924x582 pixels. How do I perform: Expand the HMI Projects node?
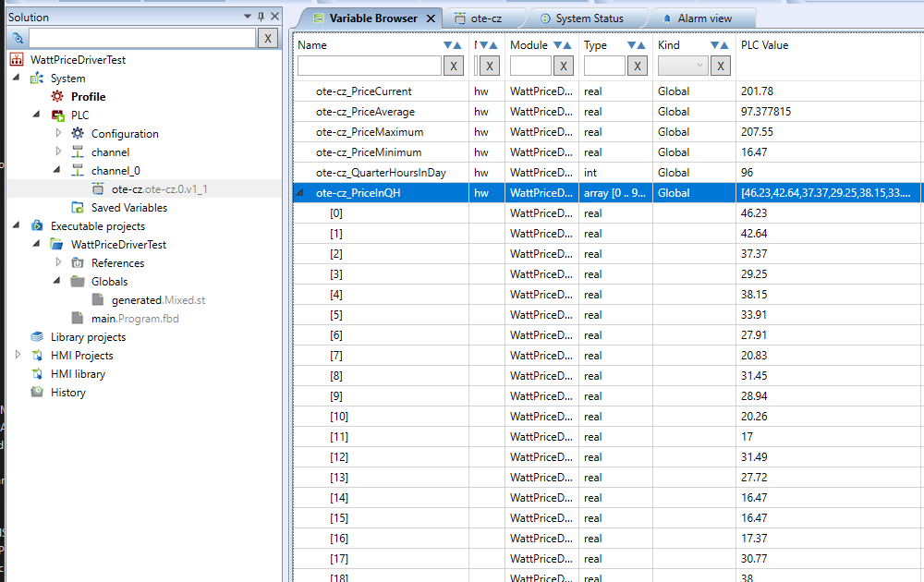coord(18,356)
